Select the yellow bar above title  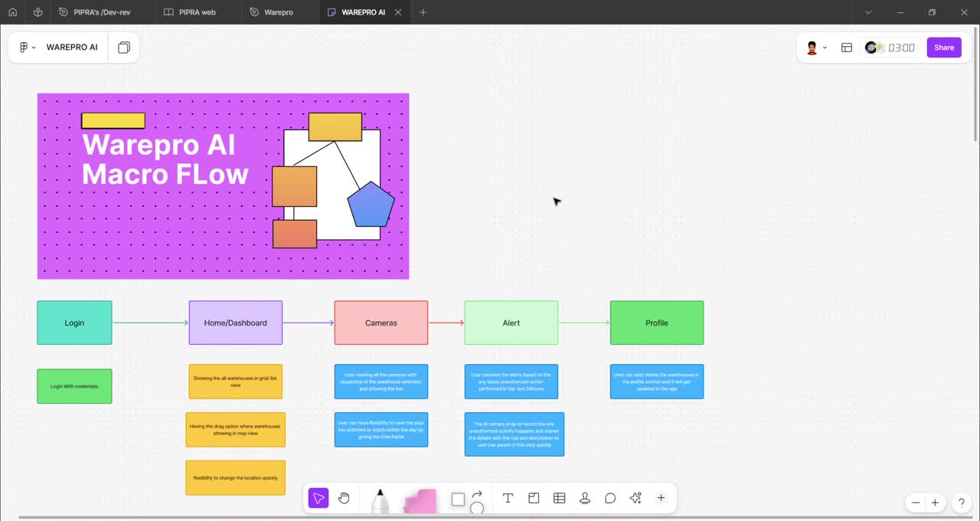(x=113, y=120)
